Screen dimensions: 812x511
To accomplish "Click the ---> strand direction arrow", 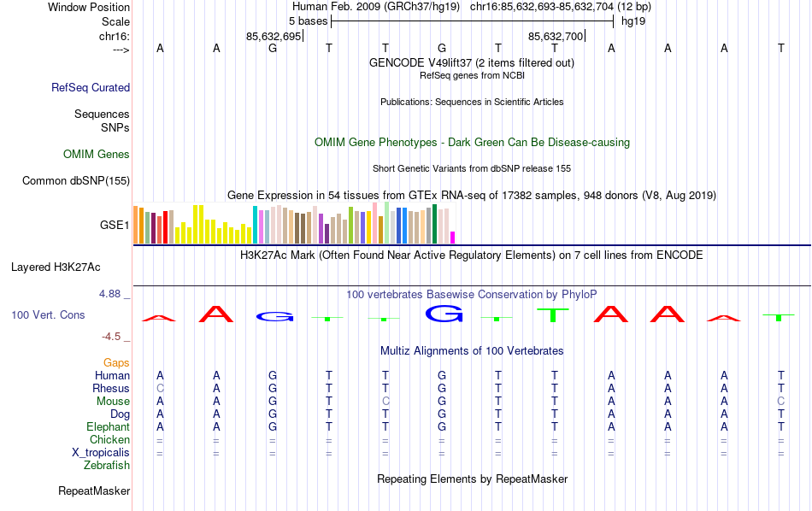I will click(121, 50).
